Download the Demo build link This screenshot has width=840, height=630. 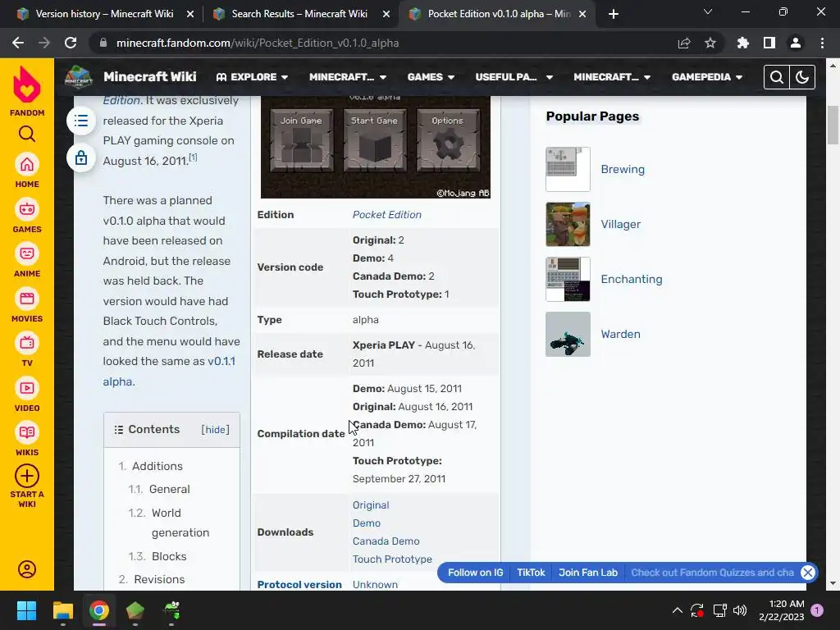(x=367, y=523)
